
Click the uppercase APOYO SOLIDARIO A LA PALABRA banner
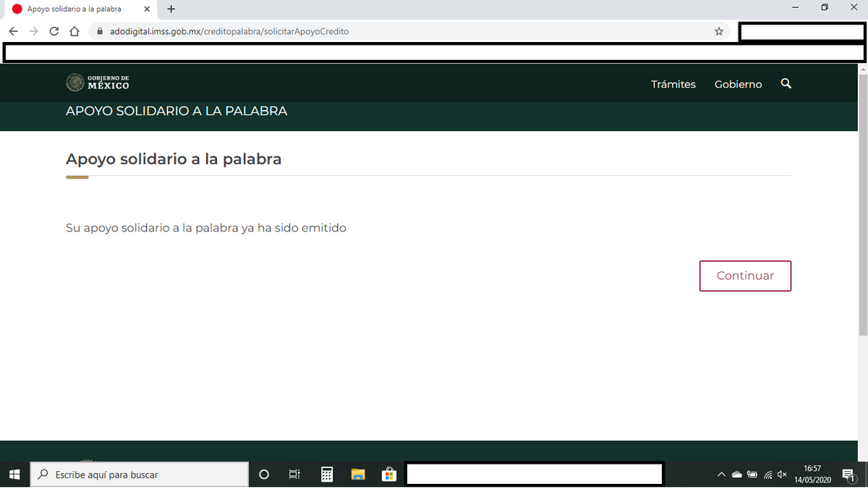(x=176, y=111)
